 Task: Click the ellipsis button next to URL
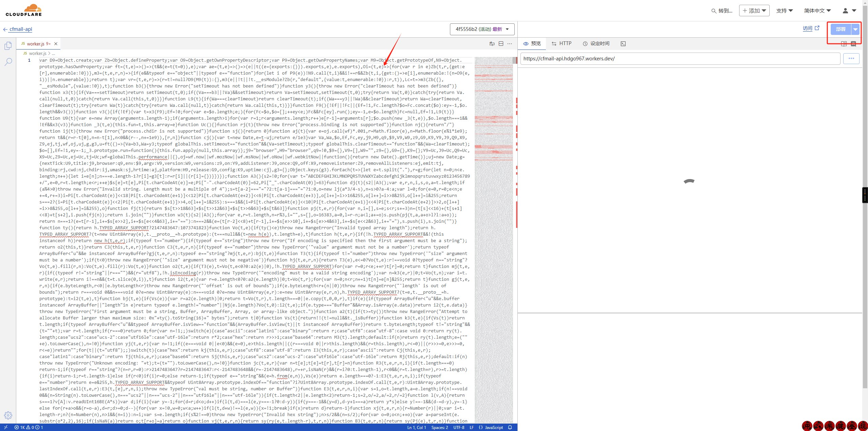tap(851, 59)
